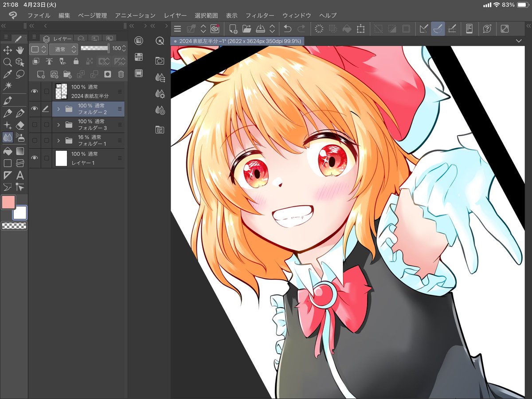This screenshot has height=399, width=532.
Task: Select the 2024表紙左半分 canvas tab
Action: pos(238,41)
